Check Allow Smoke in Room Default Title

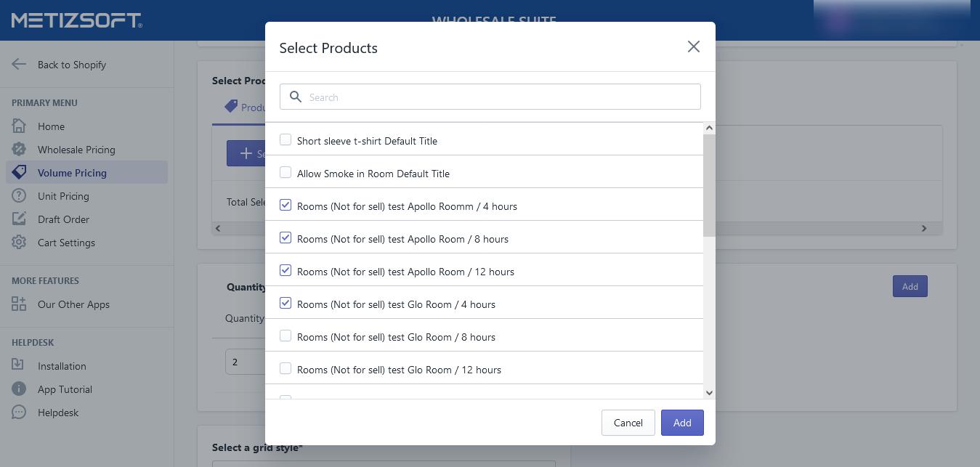(x=286, y=173)
